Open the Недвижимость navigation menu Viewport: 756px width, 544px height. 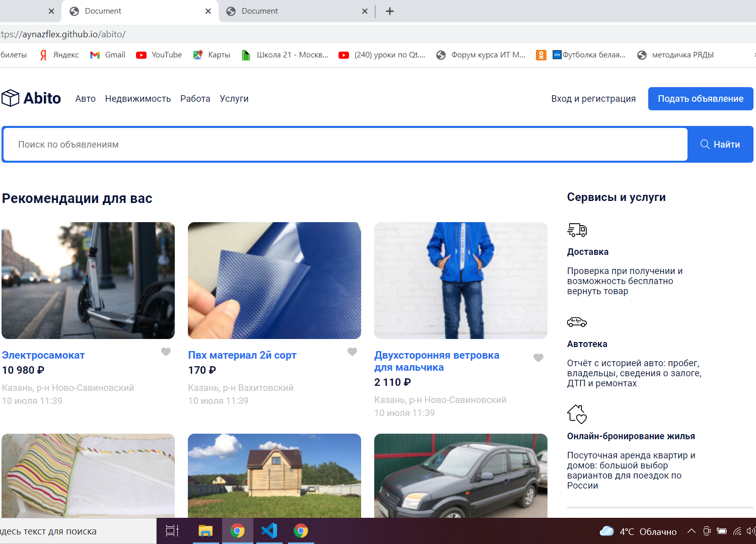click(138, 99)
